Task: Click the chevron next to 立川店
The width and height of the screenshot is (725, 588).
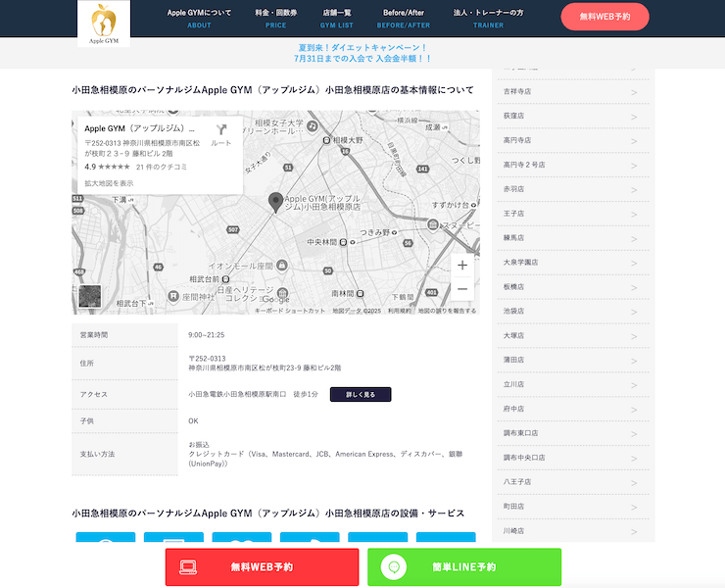Action: 634,385
